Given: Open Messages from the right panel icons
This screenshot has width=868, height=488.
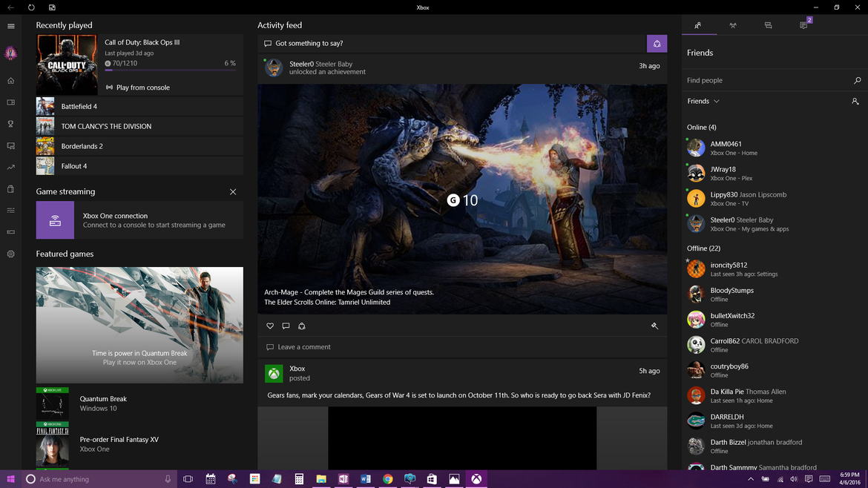Looking at the screenshot, I should point(768,24).
